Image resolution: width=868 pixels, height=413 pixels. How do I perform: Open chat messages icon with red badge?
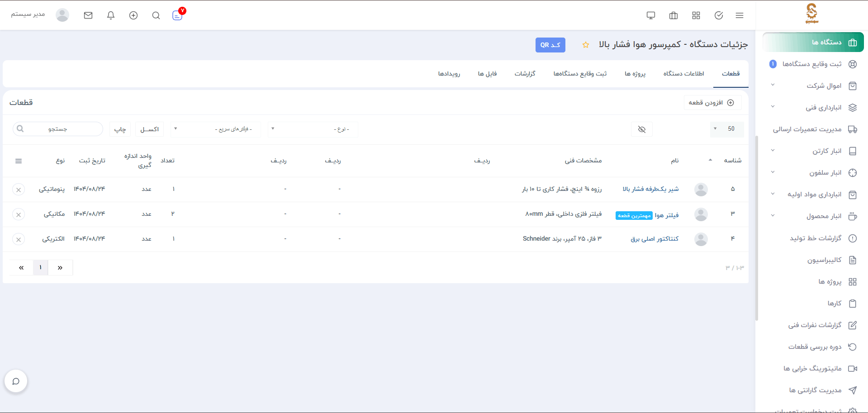178,15
